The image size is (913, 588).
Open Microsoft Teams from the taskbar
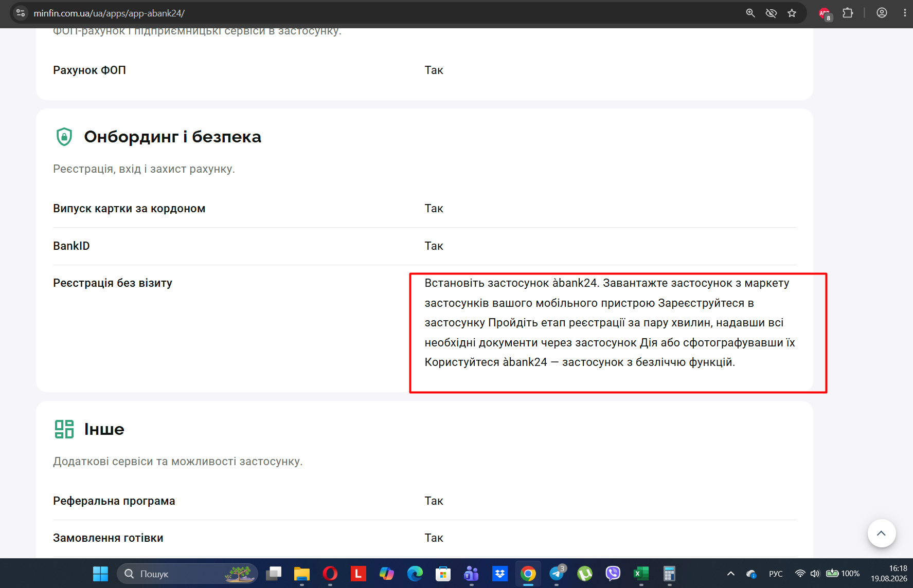(x=472, y=574)
